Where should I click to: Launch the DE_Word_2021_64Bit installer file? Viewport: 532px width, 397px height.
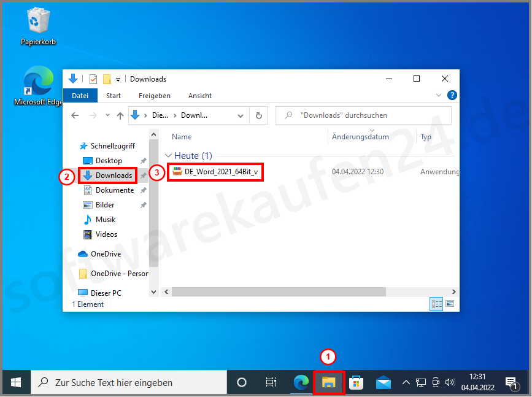tap(216, 172)
